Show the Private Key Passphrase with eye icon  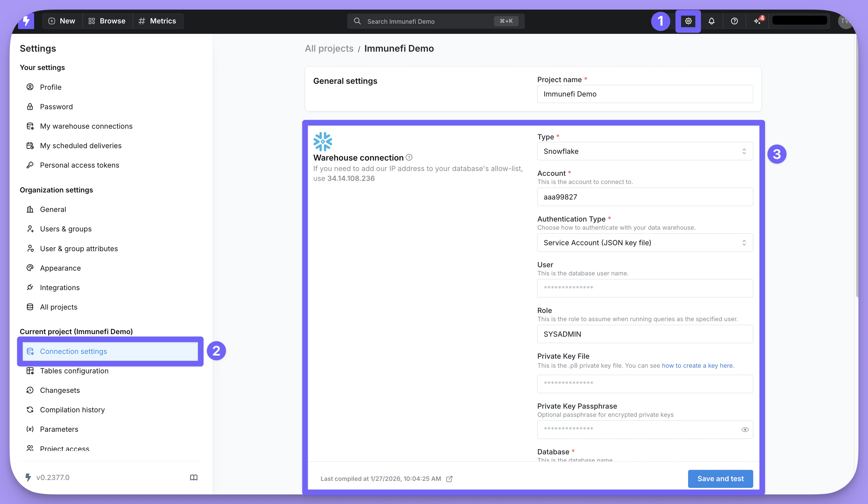pos(745,430)
